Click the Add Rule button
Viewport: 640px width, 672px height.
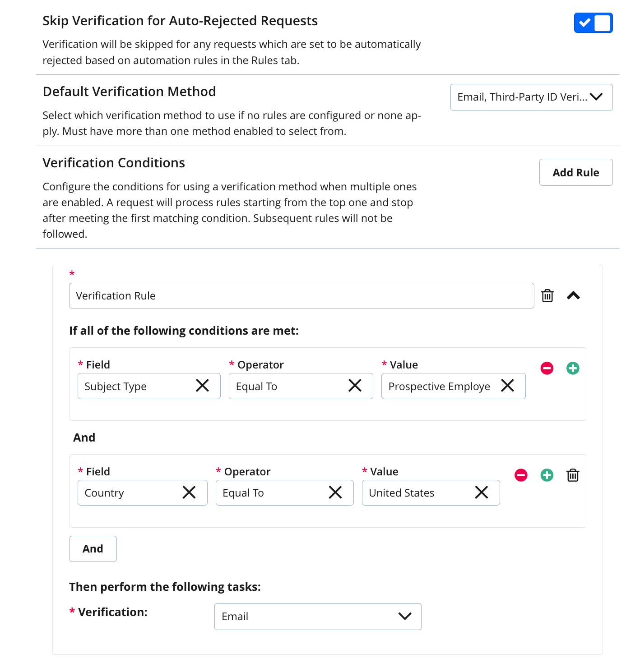click(x=576, y=172)
